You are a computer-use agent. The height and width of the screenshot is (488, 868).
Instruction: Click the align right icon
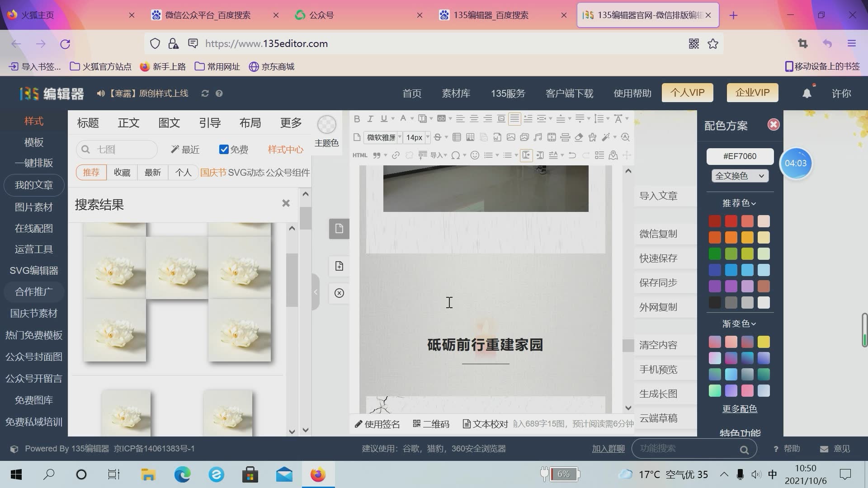coord(487,119)
